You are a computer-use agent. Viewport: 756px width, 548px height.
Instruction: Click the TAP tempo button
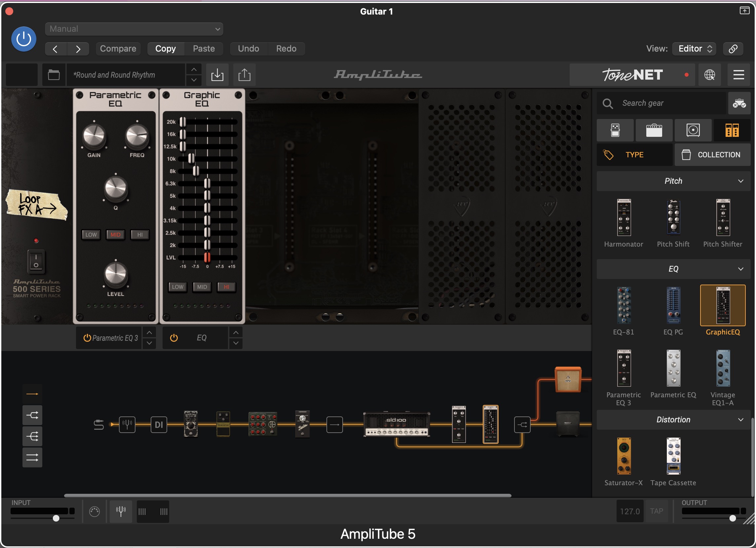pos(656,511)
